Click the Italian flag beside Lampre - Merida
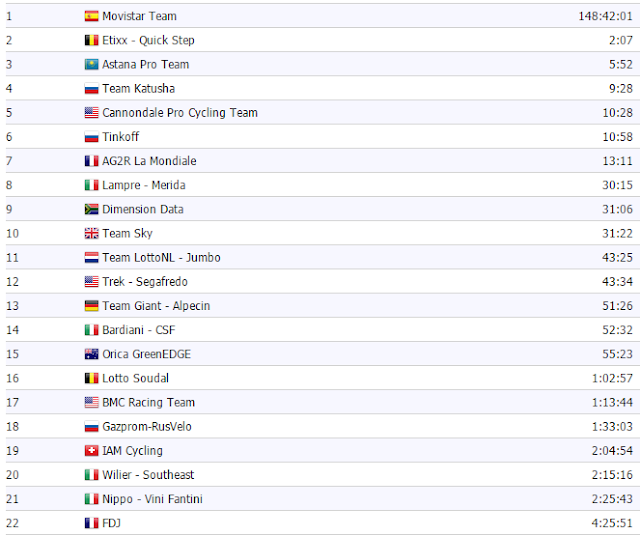Screen dimensions: 640x536 click(91, 185)
